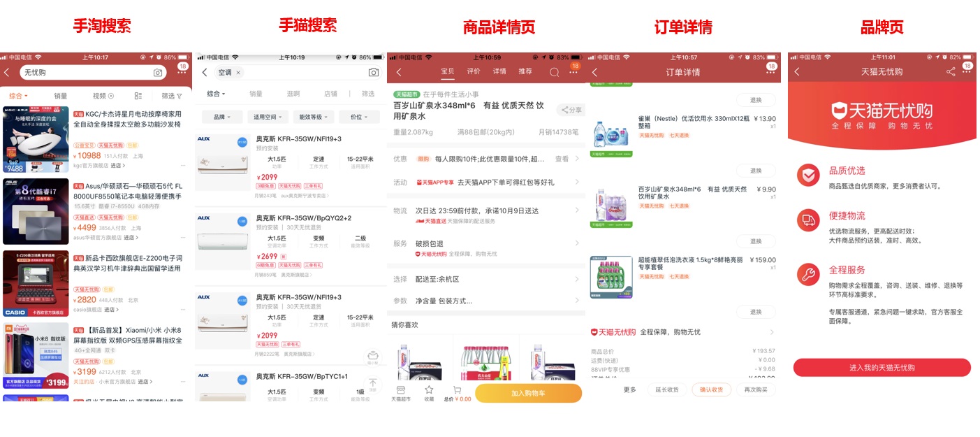Open 价位 filter dropdown
The width and height of the screenshot is (980, 437).
click(360, 117)
